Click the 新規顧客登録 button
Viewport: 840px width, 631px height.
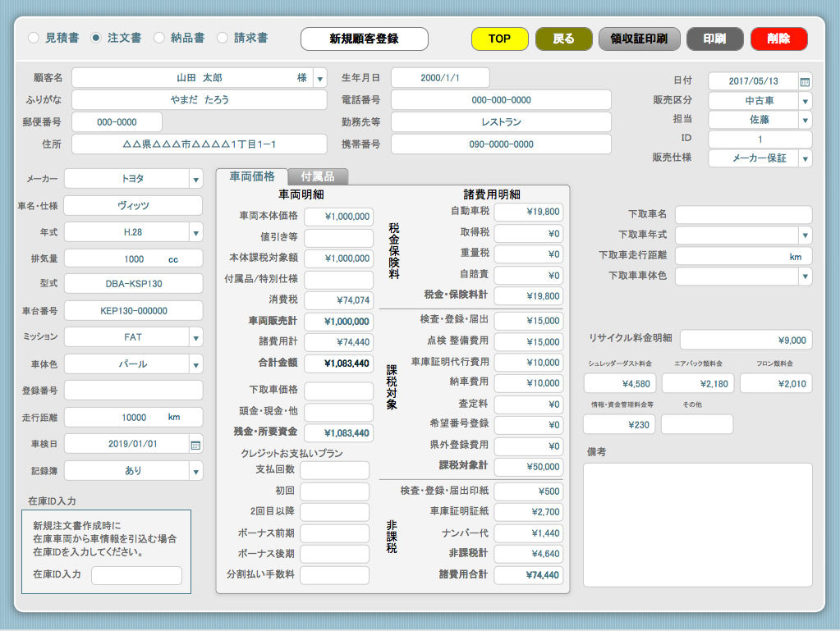(x=365, y=39)
